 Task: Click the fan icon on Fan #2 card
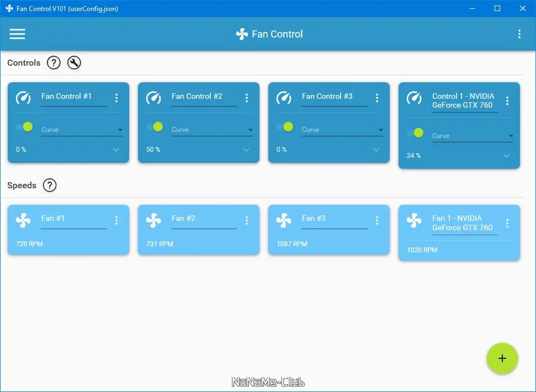click(153, 220)
